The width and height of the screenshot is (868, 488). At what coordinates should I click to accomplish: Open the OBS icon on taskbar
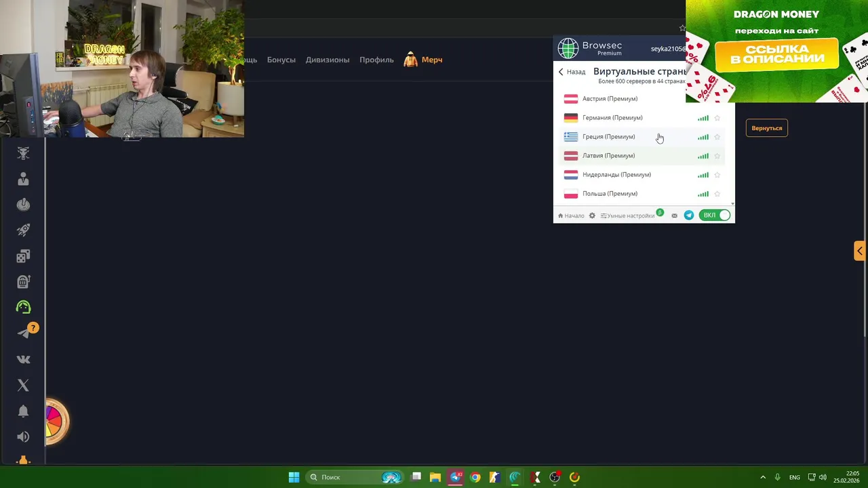[555, 477]
